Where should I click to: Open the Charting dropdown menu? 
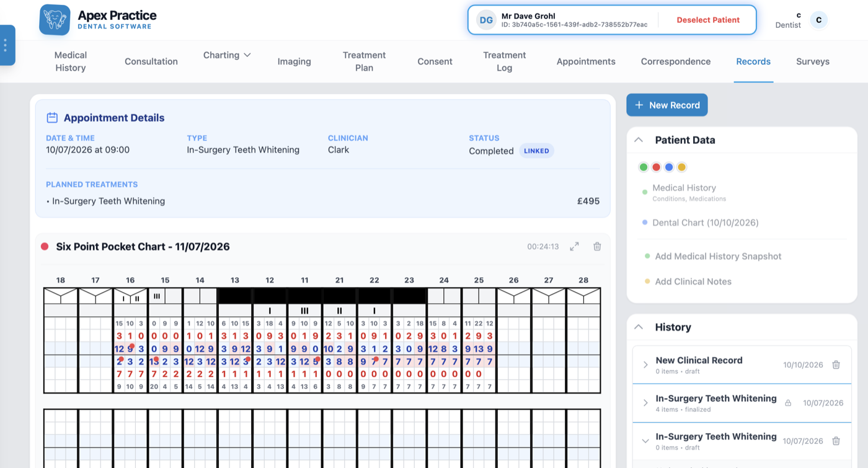pyautogui.click(x=227, y=55)
